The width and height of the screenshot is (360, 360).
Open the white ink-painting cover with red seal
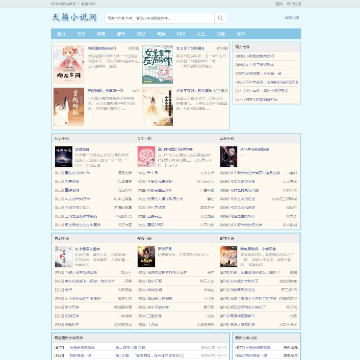coord(64,256)
